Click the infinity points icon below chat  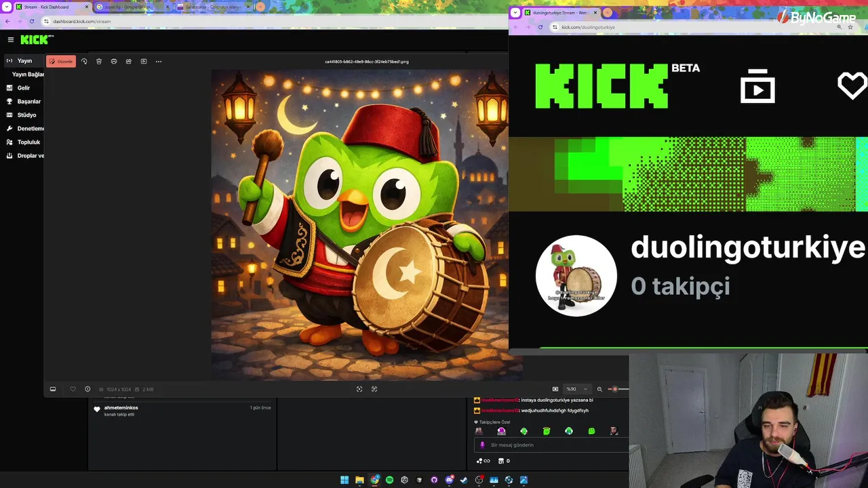click(484, 461)
